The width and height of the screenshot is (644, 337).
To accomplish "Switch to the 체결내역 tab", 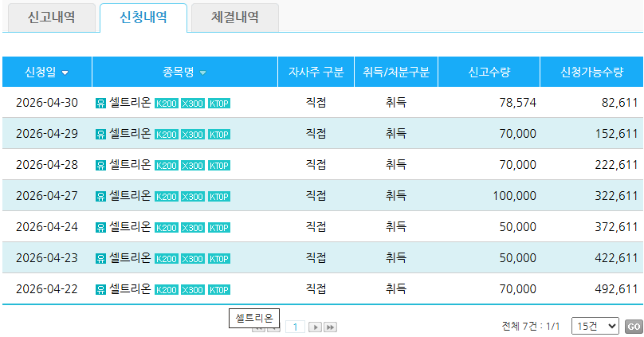I will pyautogui.click(x=235, y=18).
